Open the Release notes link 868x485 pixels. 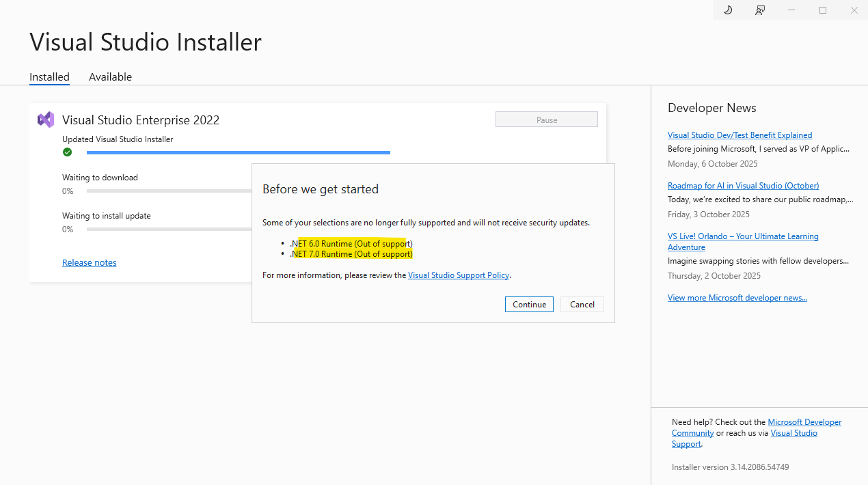[x=90, y=262]
